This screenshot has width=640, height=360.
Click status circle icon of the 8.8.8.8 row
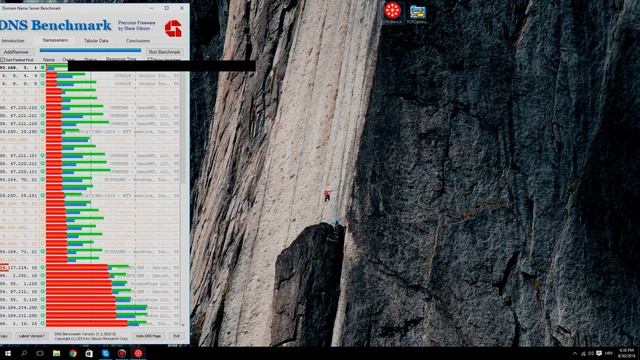click(x=42, y=84)
